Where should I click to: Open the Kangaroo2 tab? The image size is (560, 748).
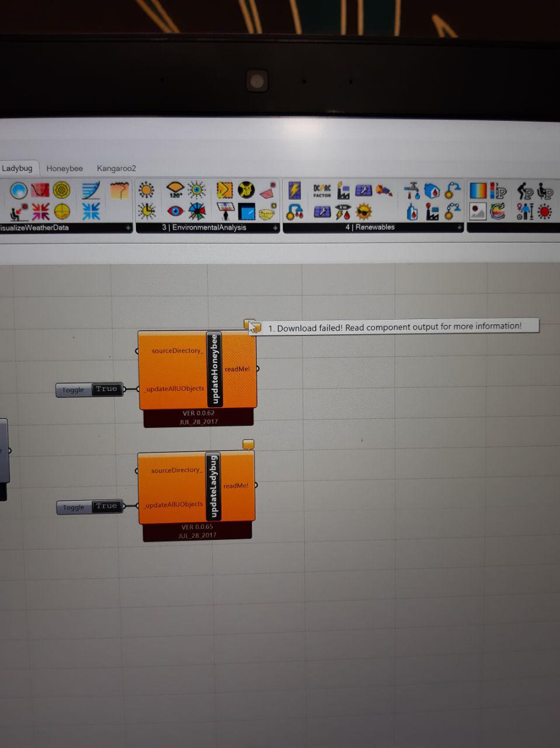116,168
